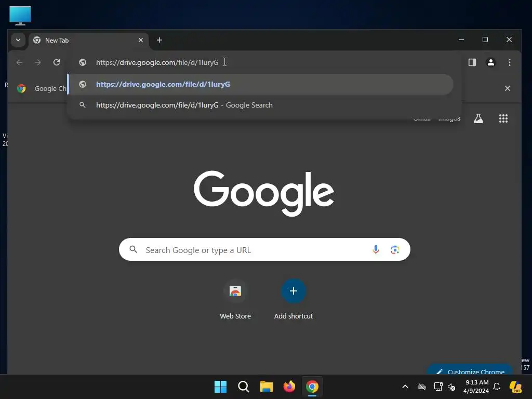
Task: Click the Search Google or type a URL box
Action: (x=264, y=250)
